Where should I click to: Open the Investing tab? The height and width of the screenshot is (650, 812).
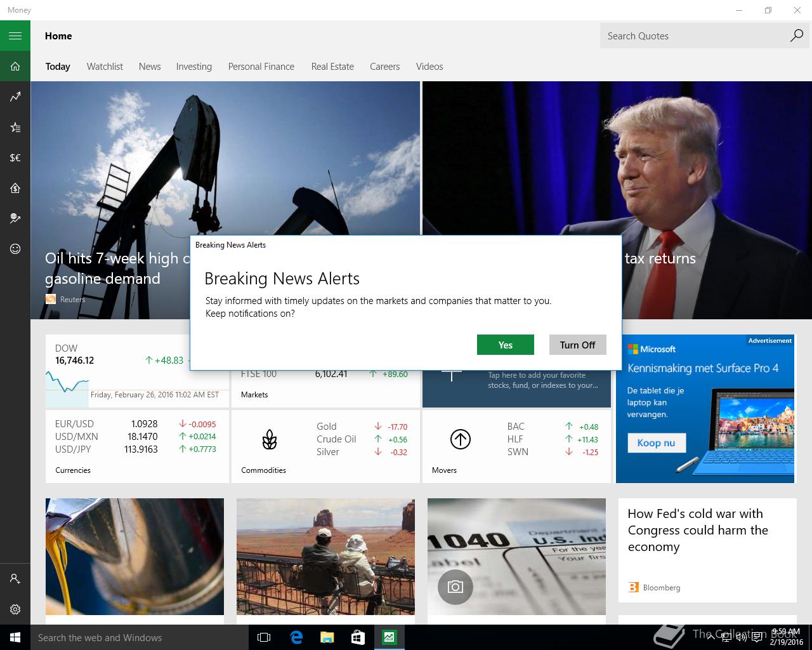194,67
